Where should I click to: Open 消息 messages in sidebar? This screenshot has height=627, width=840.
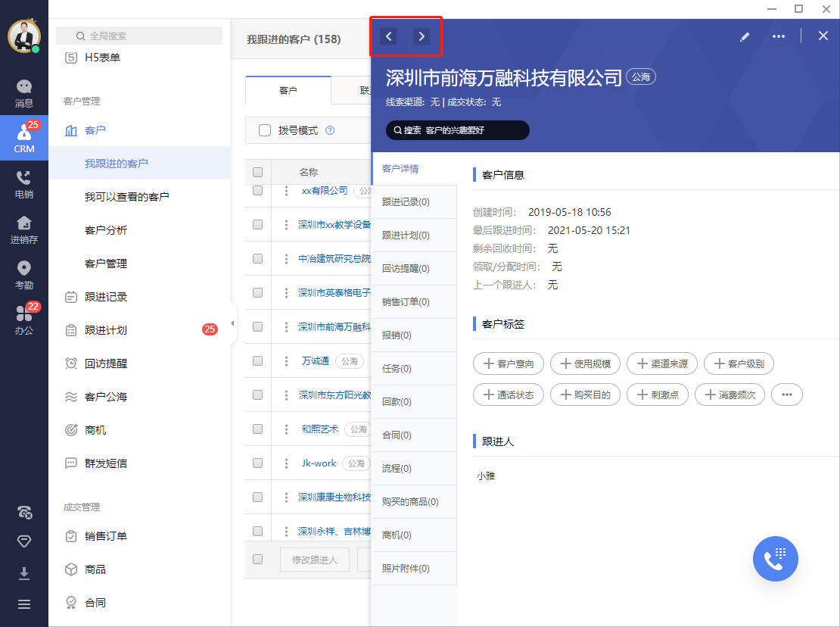(24, 93)
